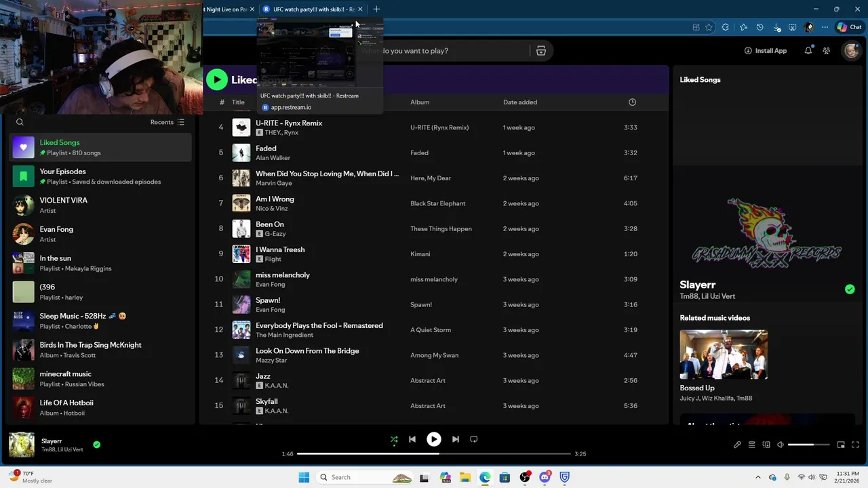
Task: Click now playing Slayerr cover in player bar
Action: pyautogui.click(x=22, y=445)
